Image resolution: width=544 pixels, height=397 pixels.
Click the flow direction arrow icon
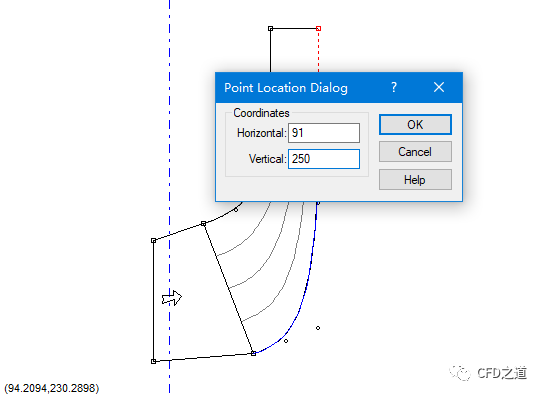pos(172,298)
